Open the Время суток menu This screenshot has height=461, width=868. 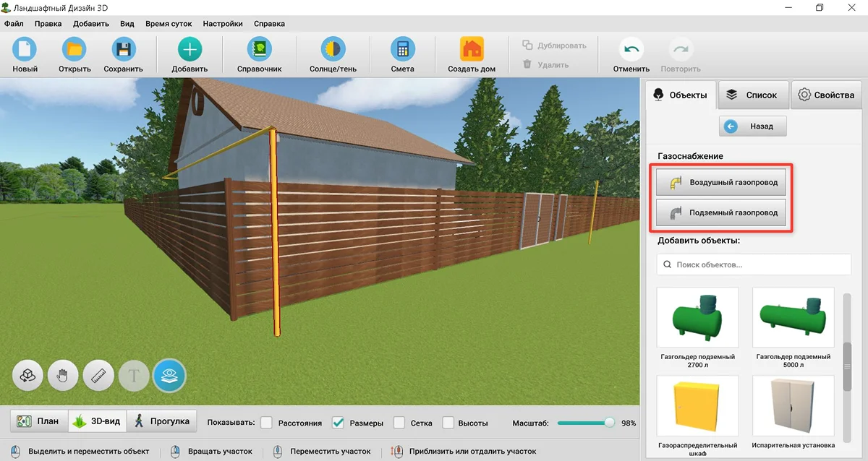(x=169, y=23)
